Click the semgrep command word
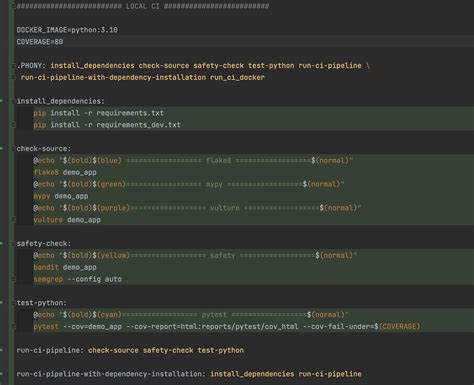The image size is (474, 385). coord(48,279)
